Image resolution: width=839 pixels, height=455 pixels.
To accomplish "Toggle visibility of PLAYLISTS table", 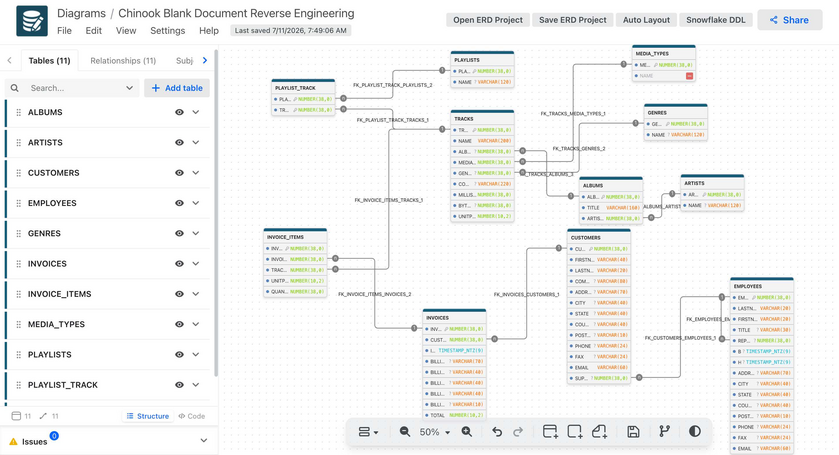I will tap(179, 354).
